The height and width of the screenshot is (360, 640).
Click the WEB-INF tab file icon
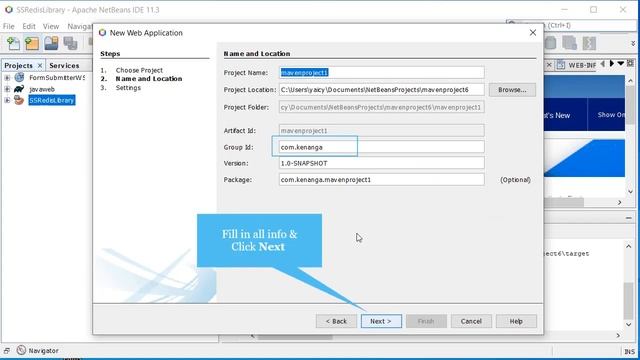click(561, 65)
